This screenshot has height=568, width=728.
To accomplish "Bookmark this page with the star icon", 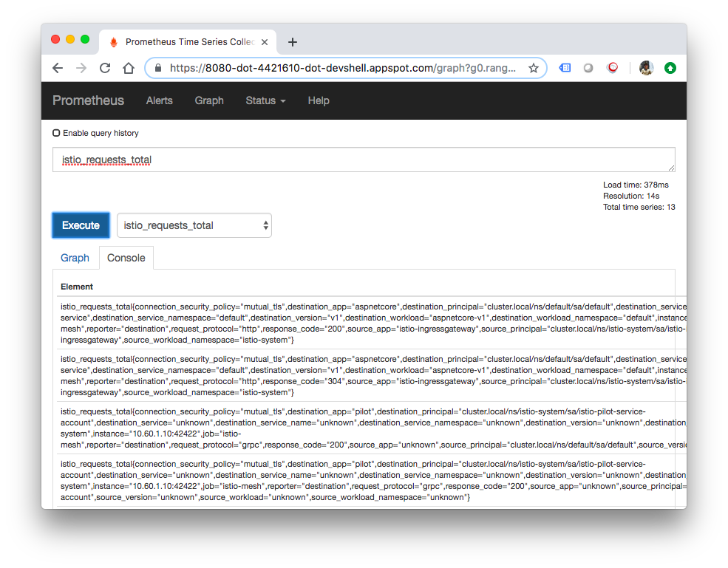I will pos(534,68).
